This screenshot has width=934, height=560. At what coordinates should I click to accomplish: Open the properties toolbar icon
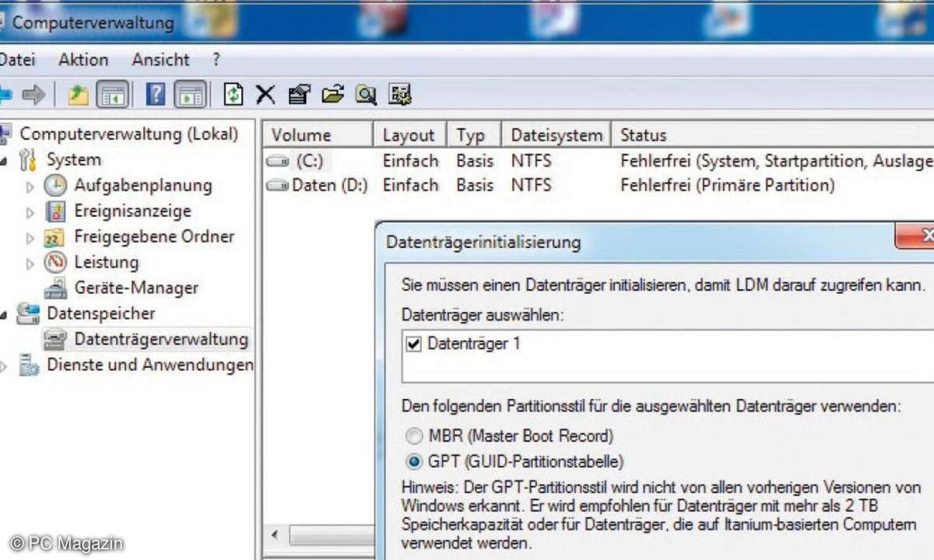click(299, 95)
